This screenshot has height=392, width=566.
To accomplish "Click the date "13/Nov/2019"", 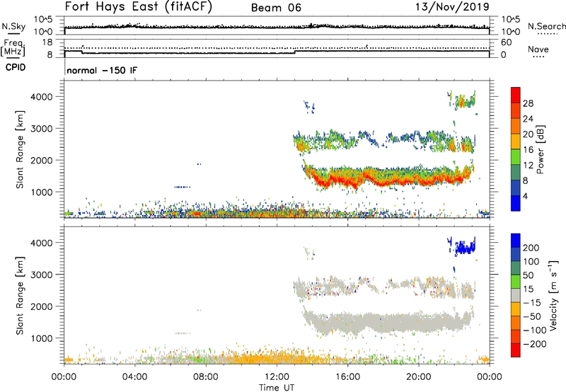I will tap(452, 7).
